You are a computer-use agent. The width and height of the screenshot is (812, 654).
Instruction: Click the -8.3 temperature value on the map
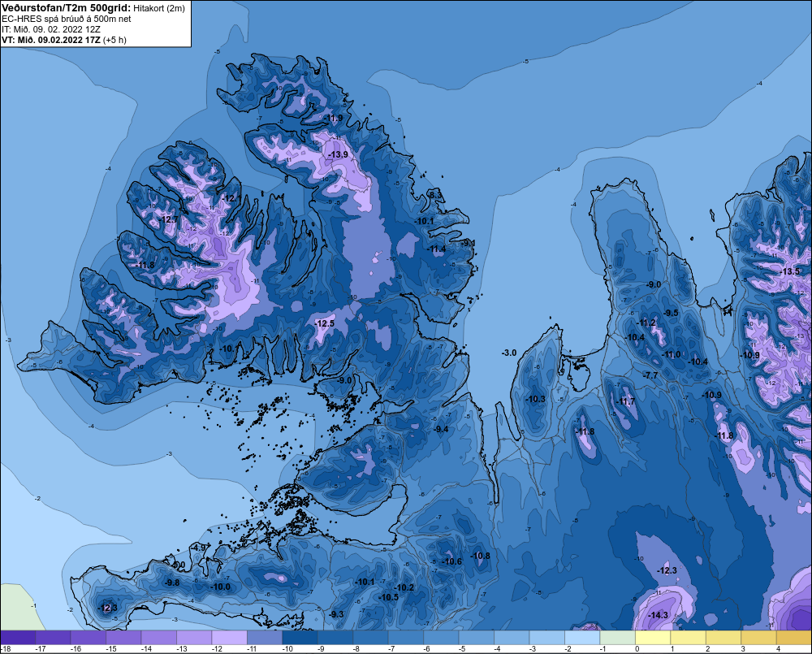point(436,195)
